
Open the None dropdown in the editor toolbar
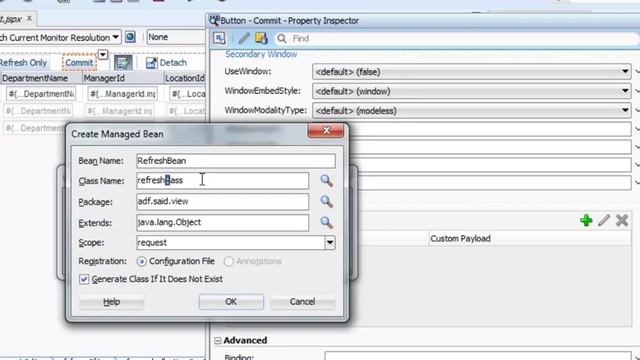[x=176, y=37]
